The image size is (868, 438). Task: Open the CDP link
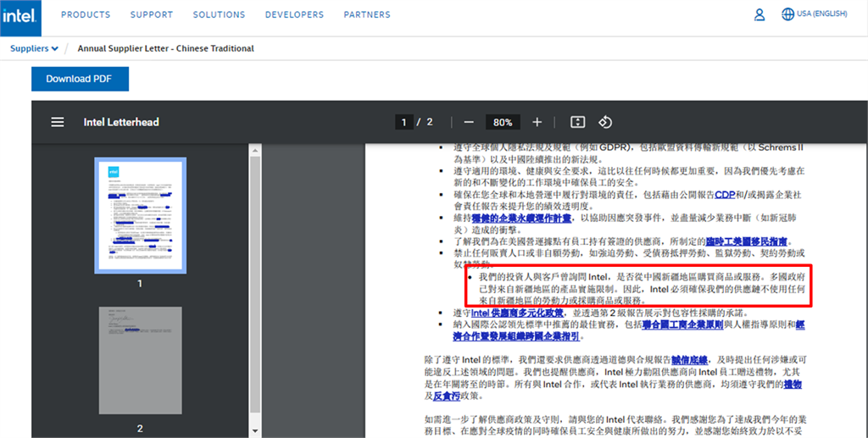click(725, 195)
